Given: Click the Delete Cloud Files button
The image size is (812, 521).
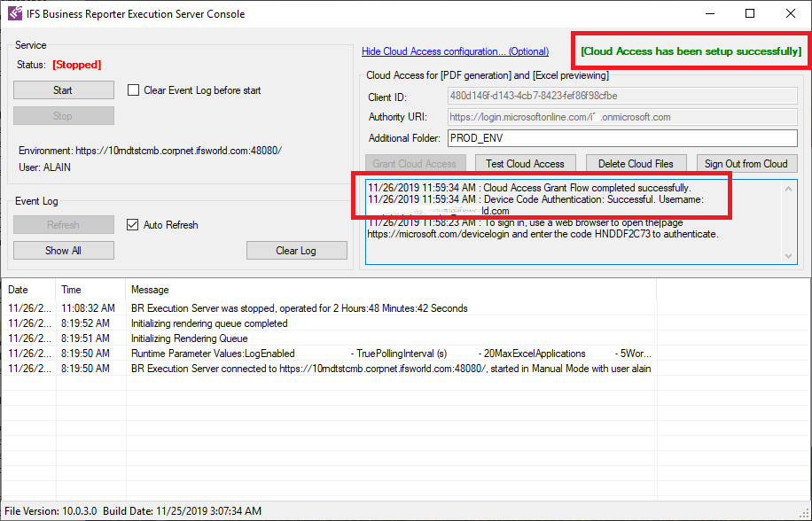Looking at the screenshot, I should click(x=636, y=164).
